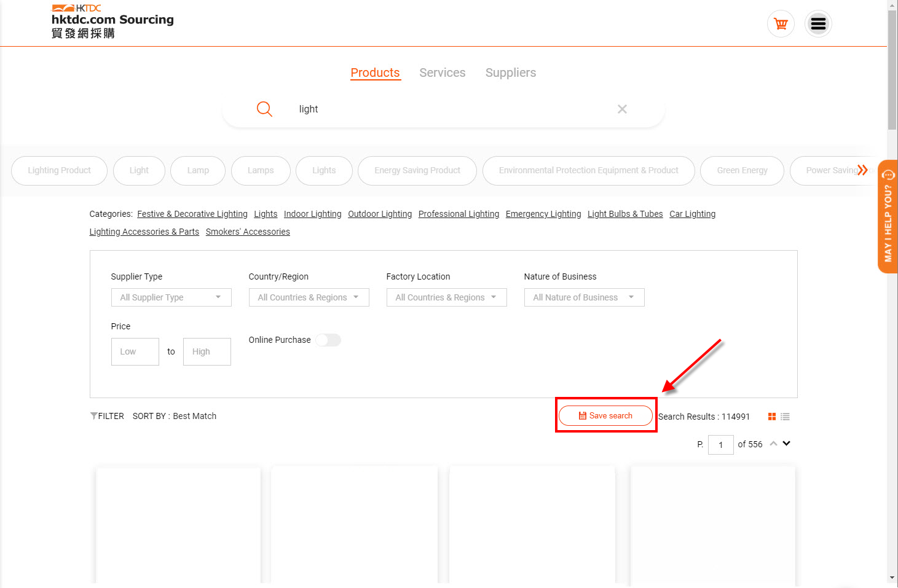This screenshot has width=898, height=588.
Task: Go to next page down arrow
Action: pos(786,444)
